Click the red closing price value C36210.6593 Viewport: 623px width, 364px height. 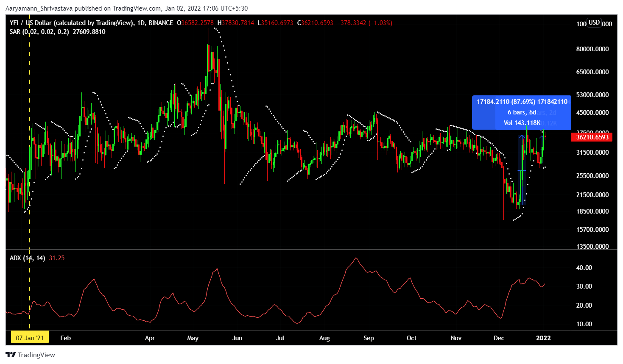[315, 23]
